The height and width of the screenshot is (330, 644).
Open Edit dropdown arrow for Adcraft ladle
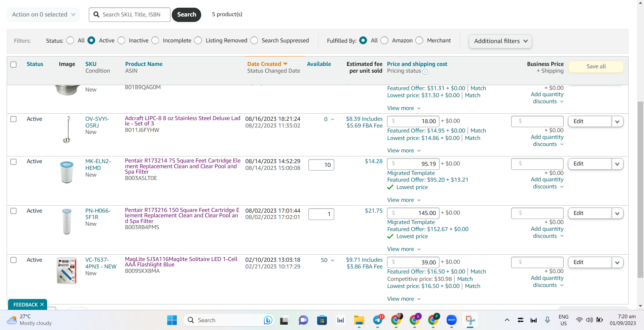(x=617, y=121)
